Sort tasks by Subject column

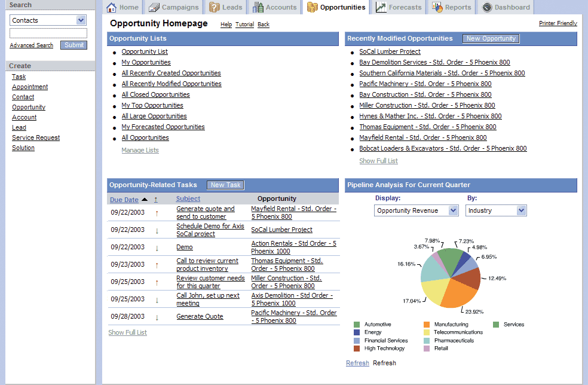(188, 199)
